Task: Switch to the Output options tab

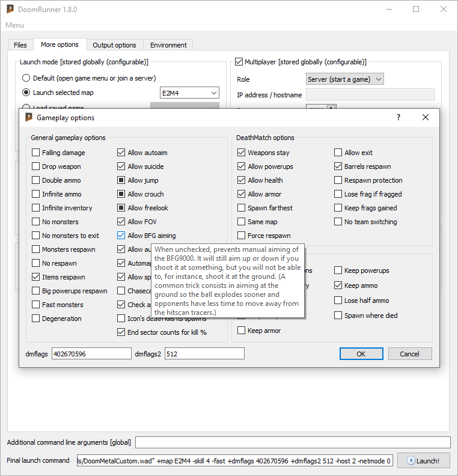Action: 114,45
